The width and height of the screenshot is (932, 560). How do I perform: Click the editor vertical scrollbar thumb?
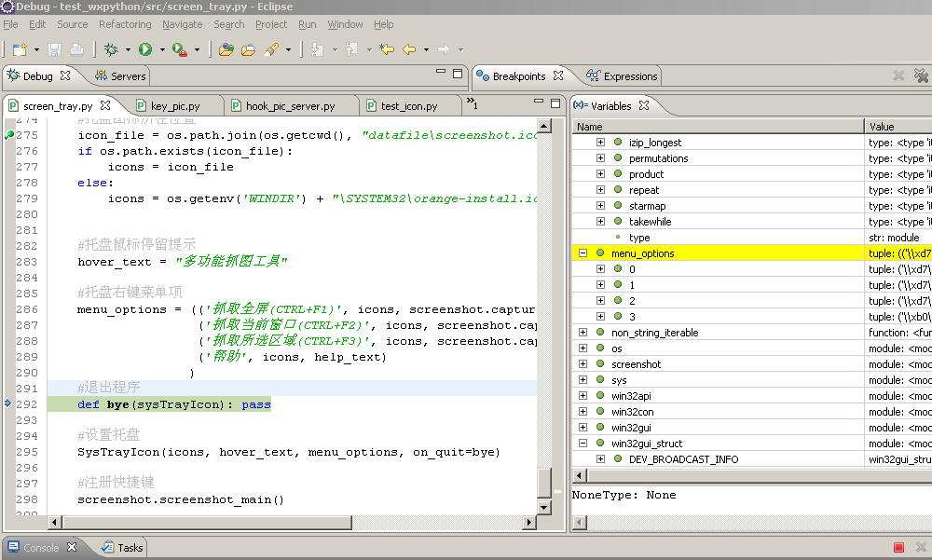544,482
